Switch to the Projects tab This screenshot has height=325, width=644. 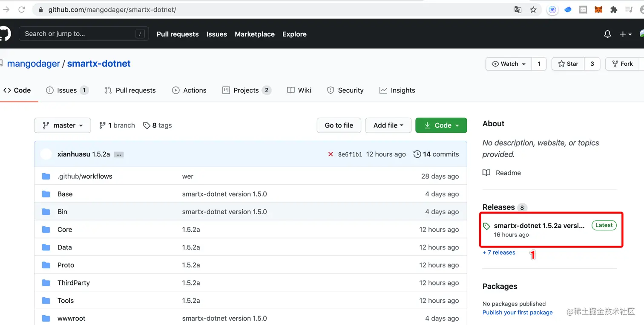[247, 90]
